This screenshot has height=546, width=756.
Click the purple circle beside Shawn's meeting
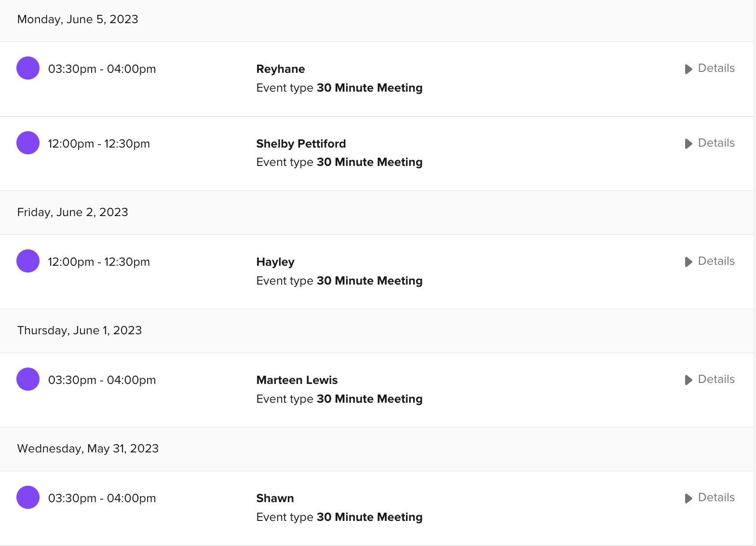pyautogui.click(x=28, y=497)
